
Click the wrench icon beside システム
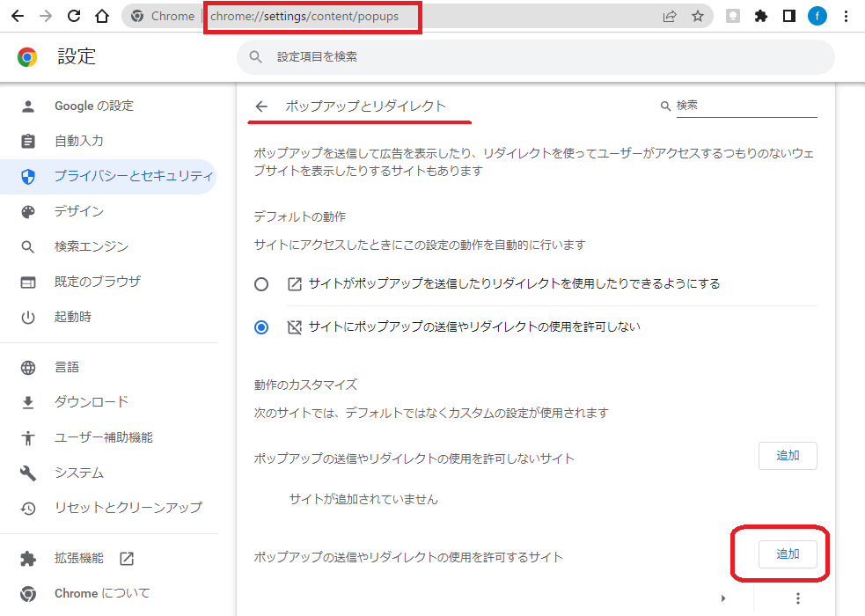pos(28,473)
